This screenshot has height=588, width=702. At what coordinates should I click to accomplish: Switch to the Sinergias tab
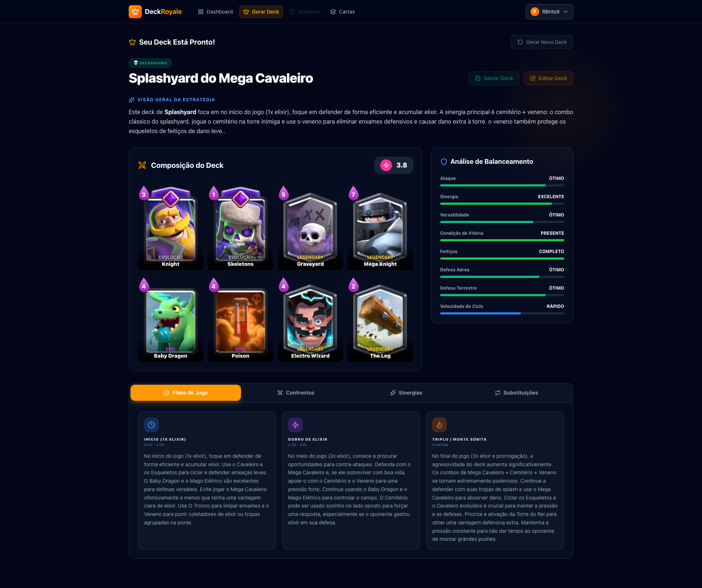(x=406, y=393)
